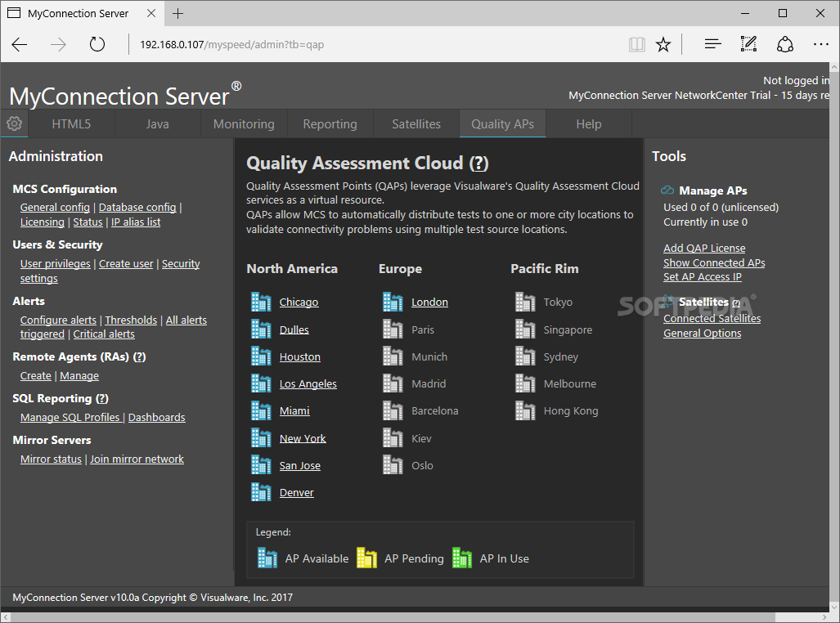Open the London city link

(x=429, y=303)
